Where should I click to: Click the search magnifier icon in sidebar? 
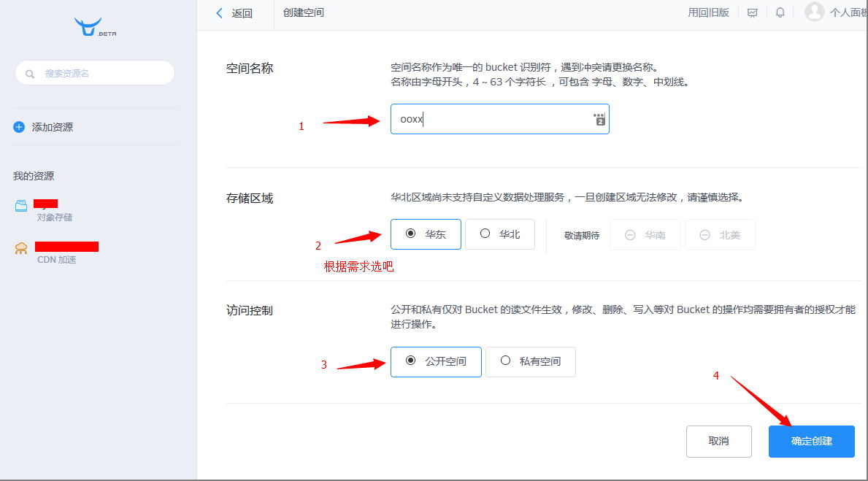pos(30,74)
